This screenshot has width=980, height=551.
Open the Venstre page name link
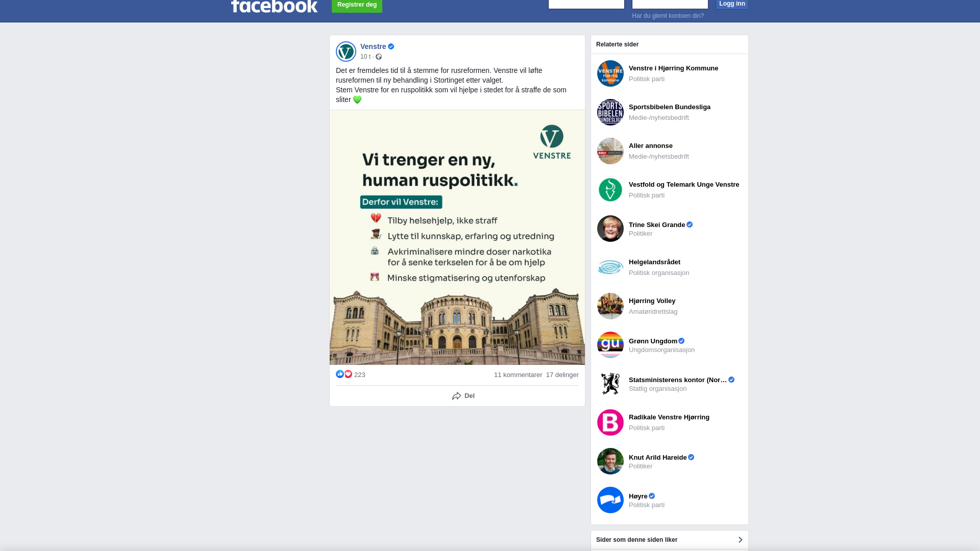point(373,46)
